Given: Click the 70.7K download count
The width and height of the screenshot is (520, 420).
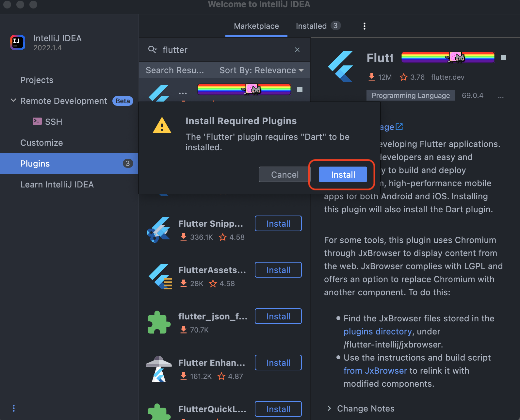Looking at the screenshot, I should click(199, 330).
